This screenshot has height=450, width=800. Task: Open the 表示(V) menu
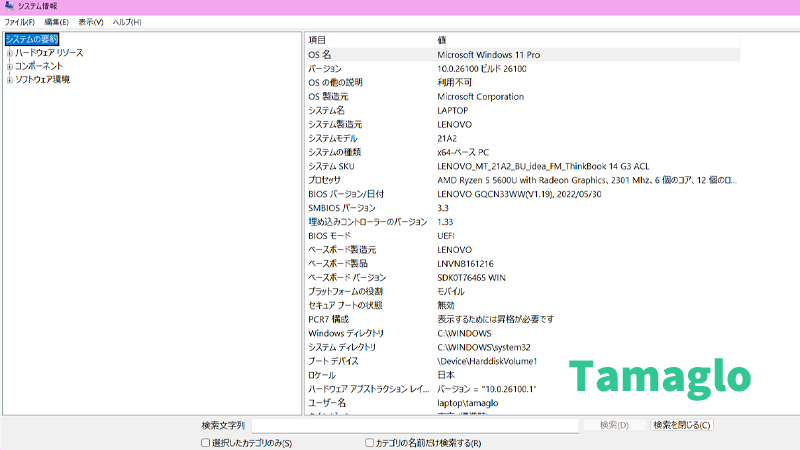pos(91,22)
